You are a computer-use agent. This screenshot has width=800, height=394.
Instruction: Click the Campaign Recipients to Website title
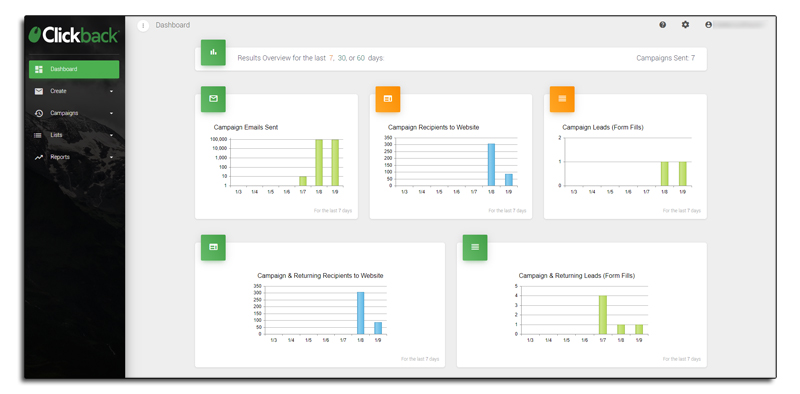pyautogui.click(x=434, y=128)
